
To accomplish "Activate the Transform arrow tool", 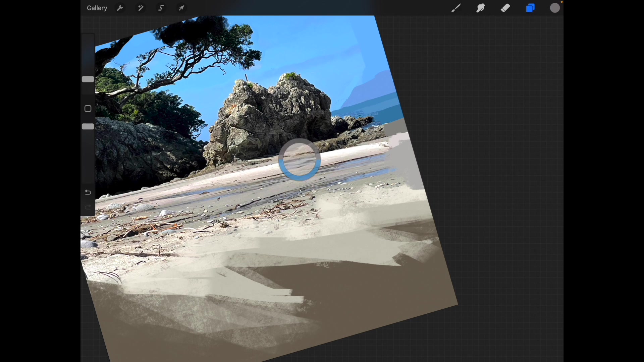I will pyautogui.click(x=181, y=8).
